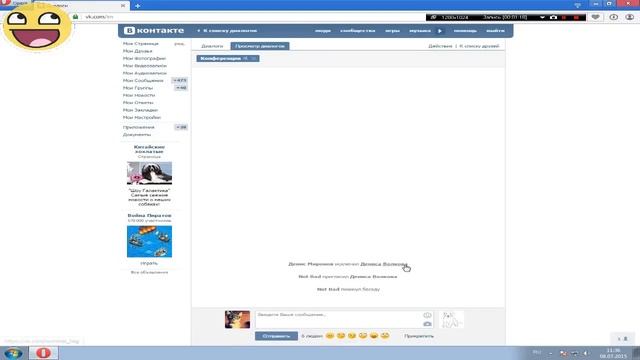
Task: Open 'Мои Фотографии' in the sidebar
Action: (x=144, y=58)
